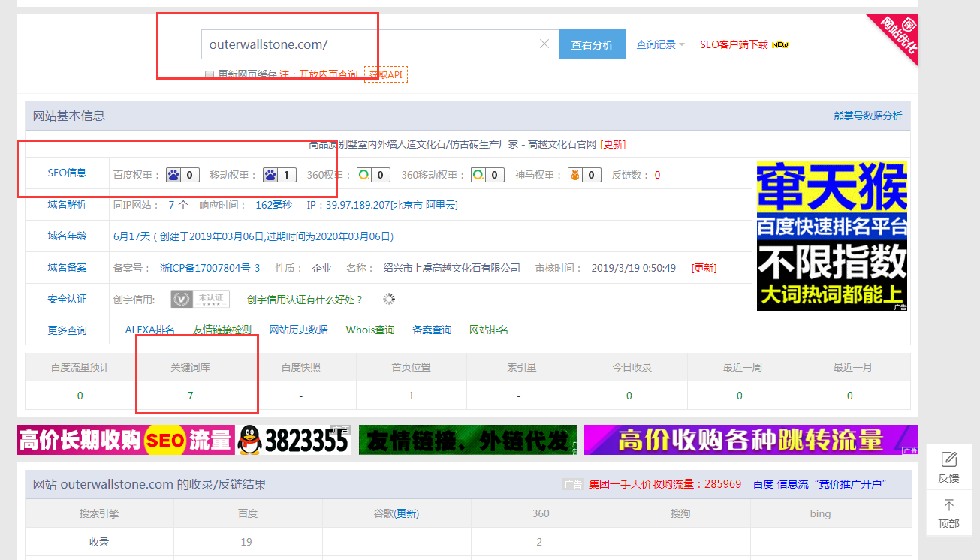Click the 首页位置 value 1

click(x=411, y=396)
